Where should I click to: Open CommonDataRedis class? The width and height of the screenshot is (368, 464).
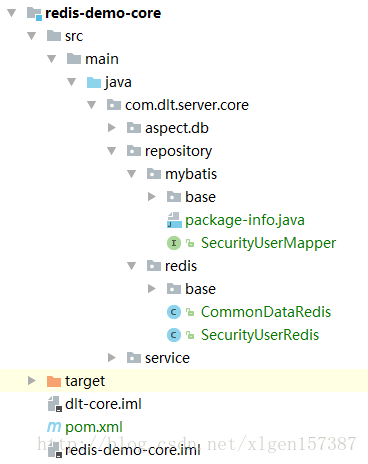(x=266, y=312)
